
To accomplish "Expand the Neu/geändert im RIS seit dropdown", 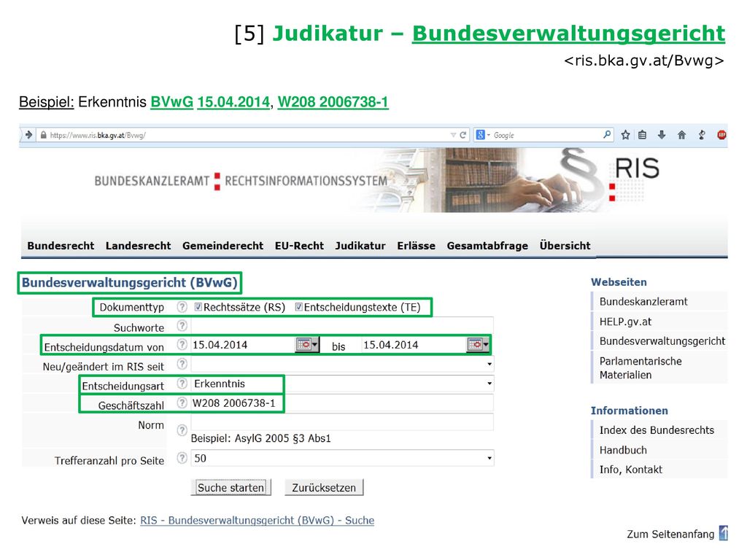I will pyautogui.click(x=489, y=365).
